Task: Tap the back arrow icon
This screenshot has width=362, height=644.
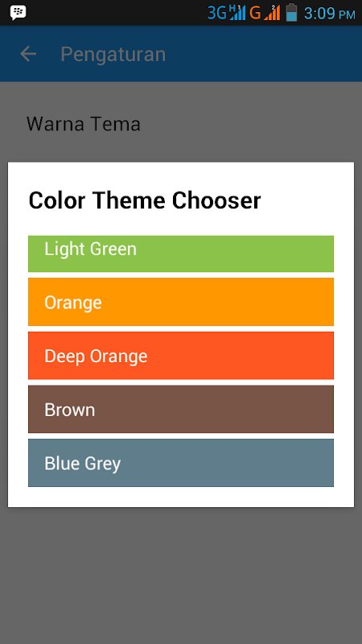Action: coord(28,54)
